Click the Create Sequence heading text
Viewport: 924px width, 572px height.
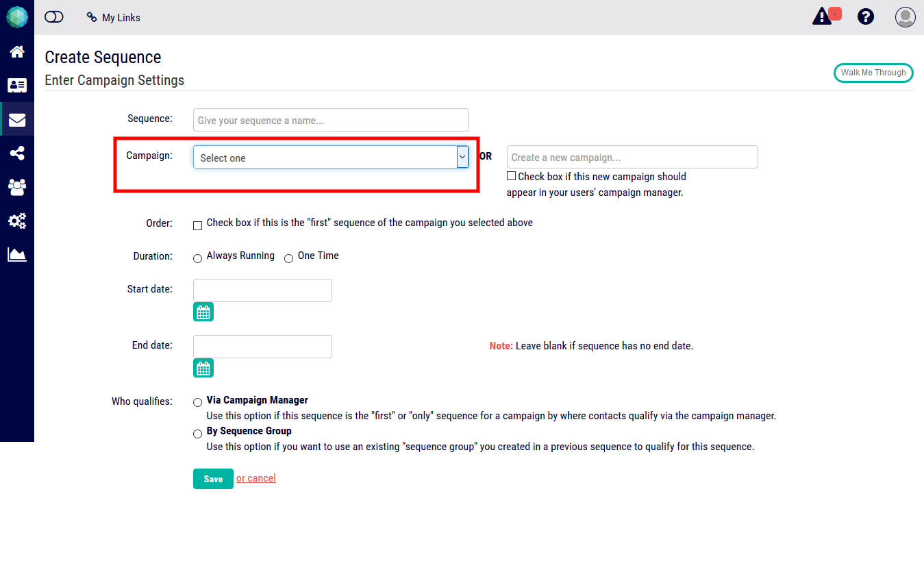103,58
